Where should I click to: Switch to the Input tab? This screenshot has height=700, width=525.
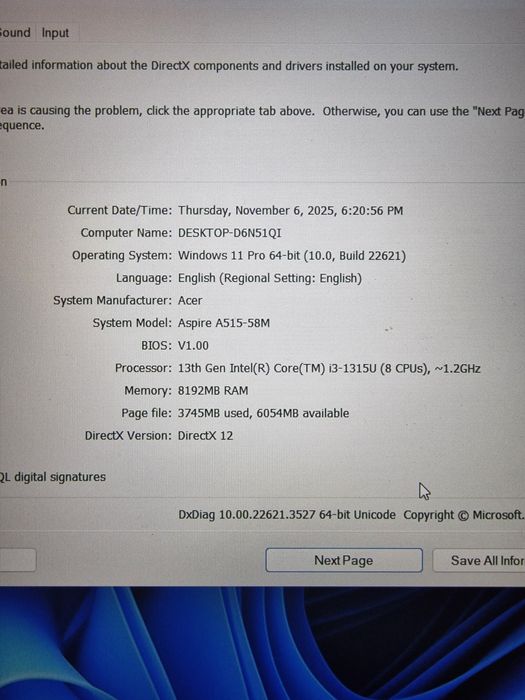[x=55, y=33]
